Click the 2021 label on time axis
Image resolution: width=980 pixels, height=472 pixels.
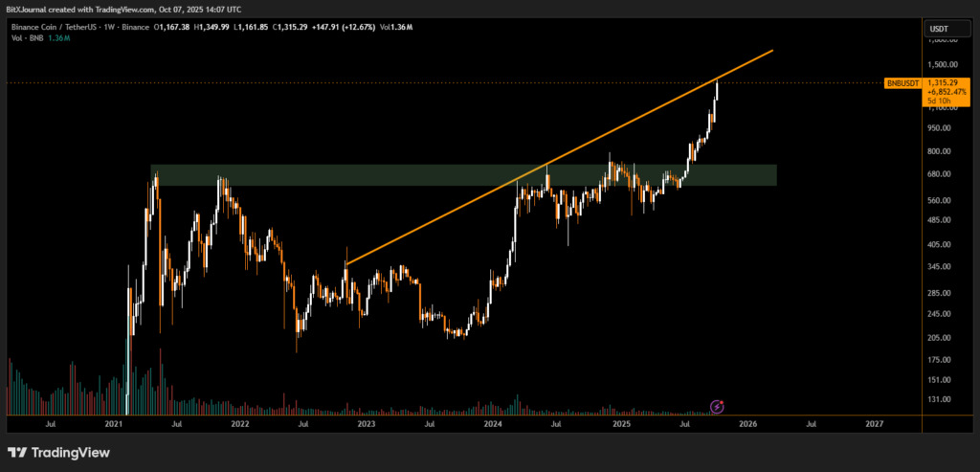click(114, 423)
